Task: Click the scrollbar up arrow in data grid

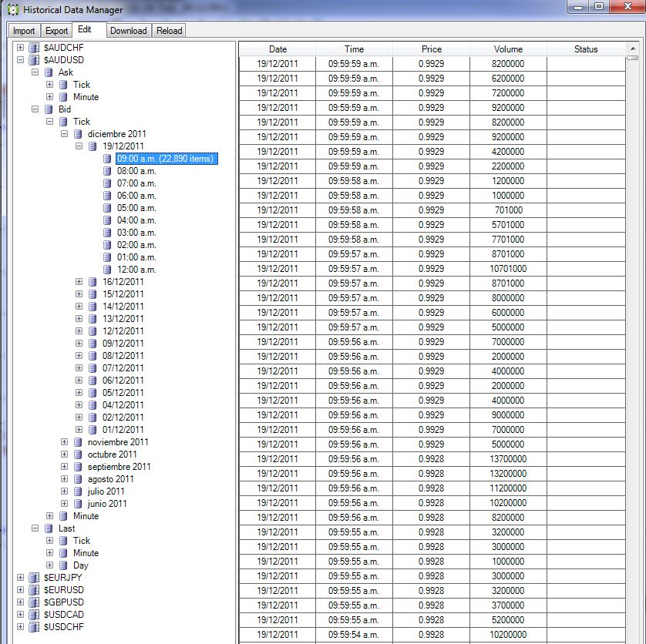Action: tap(632, 49)
